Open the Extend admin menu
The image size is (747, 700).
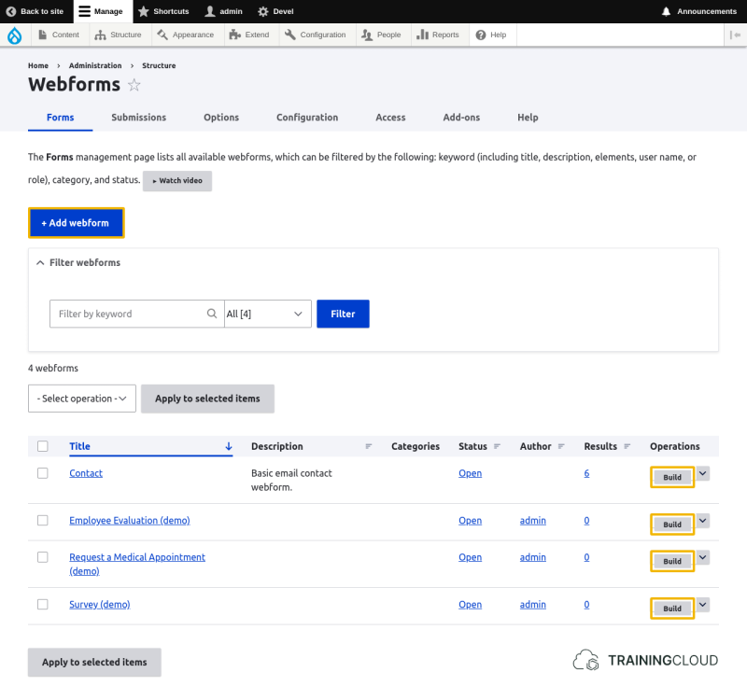pos(249,35)
